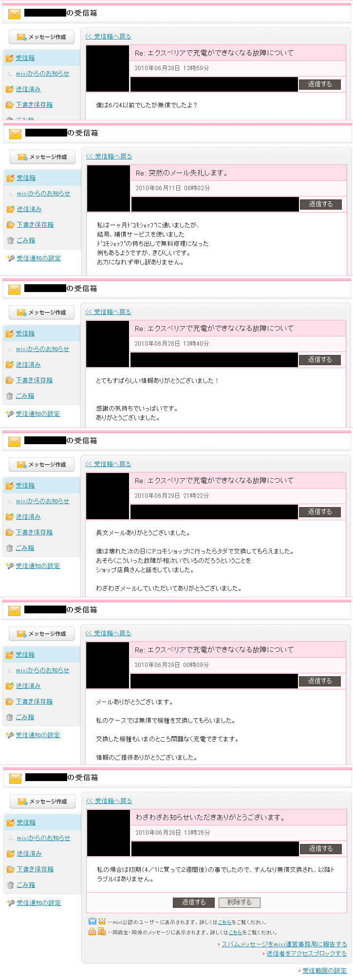Click trash icon beside ごみ箱 near 08時02分 message
The width and height of the screenshot is (353, 980).
pos(10,240)
